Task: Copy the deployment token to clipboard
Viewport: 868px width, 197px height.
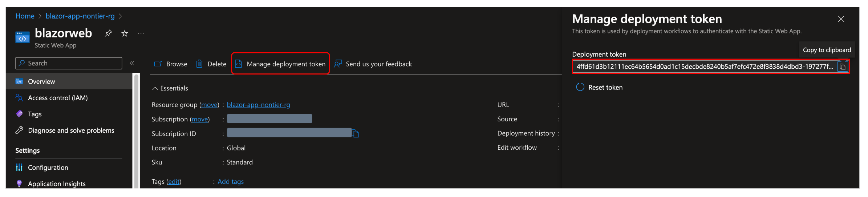Action: pos(842,67)
